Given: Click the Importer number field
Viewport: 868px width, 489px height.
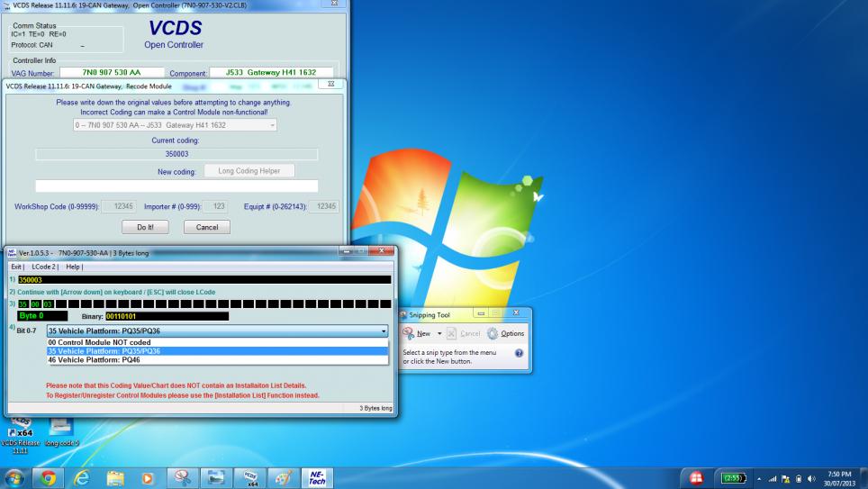Looking at the screenshot, I should [215, 206].
